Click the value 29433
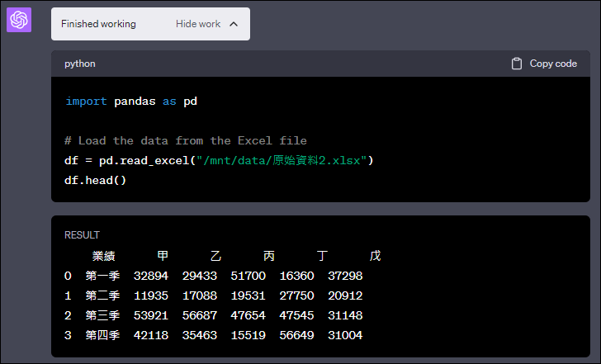Viewport: 601px width, 364px height. click(200, 276)
